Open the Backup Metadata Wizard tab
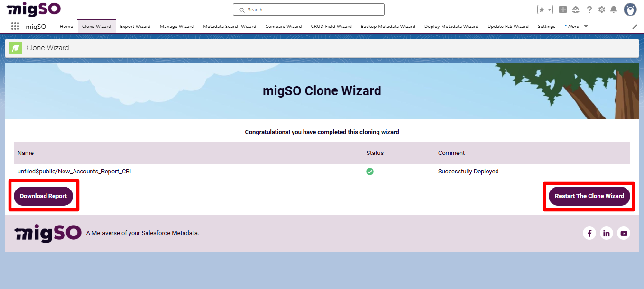This screenshot has height=289, width=644. tap(387, 27)
